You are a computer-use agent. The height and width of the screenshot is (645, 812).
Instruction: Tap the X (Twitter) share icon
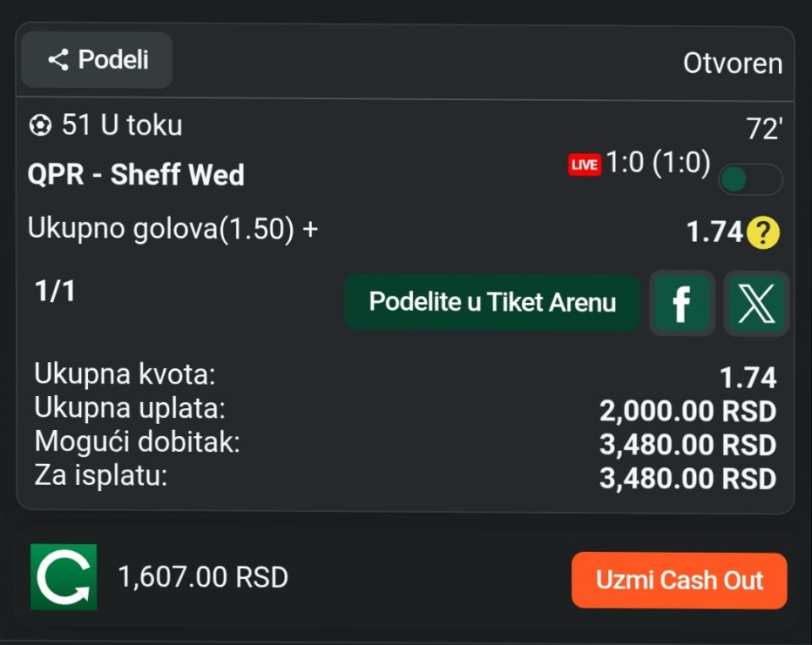point(756,303)
